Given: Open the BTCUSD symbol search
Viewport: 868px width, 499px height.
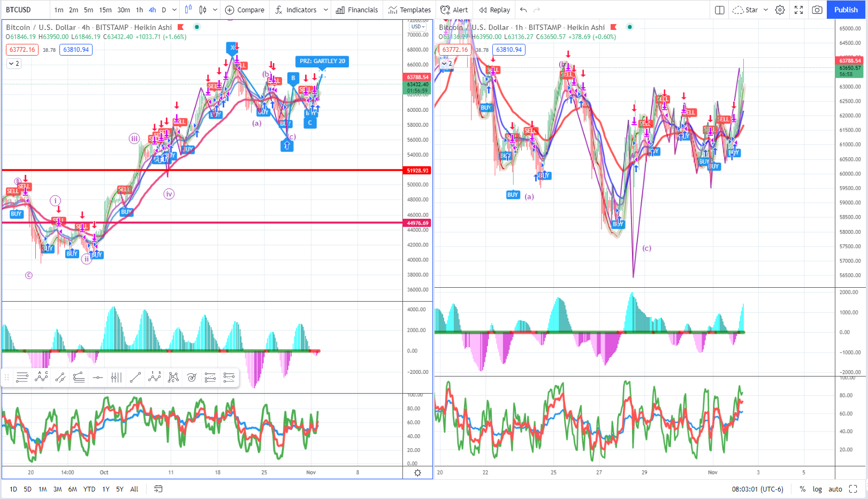Looking at the screenshot, I should [x=19, y=10].
